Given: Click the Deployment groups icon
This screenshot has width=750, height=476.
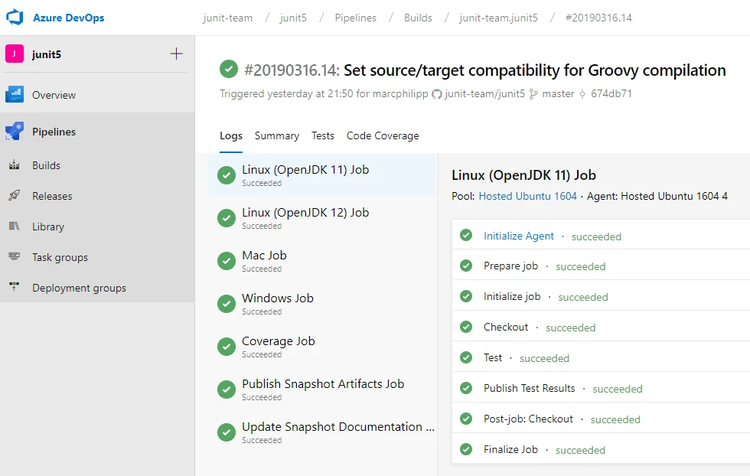Looking at the screenshot, I should click(x=15, y=288).
